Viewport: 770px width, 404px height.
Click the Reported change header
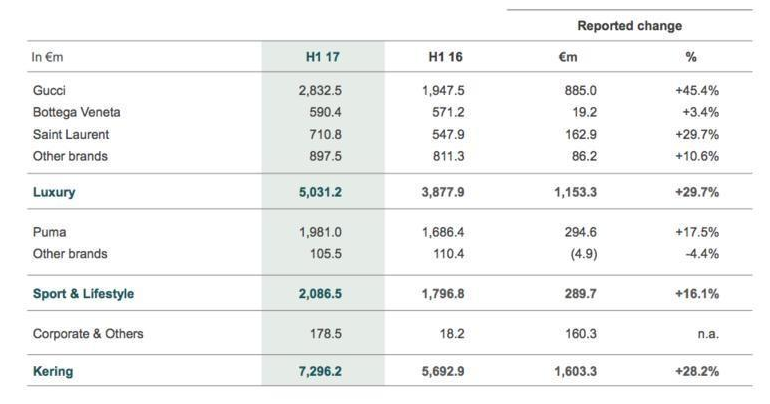point(630,26)
